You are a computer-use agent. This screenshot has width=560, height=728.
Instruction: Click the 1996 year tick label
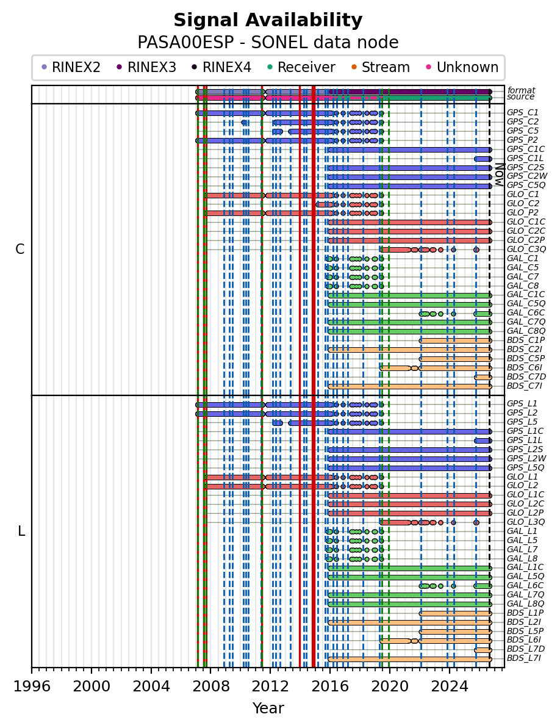tap(32, 687)
